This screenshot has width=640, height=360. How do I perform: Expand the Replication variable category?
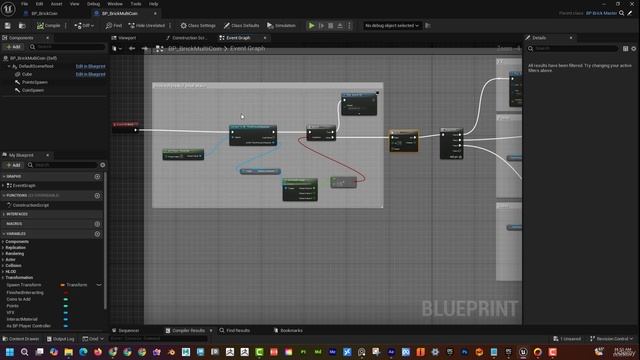coord(3,247)
